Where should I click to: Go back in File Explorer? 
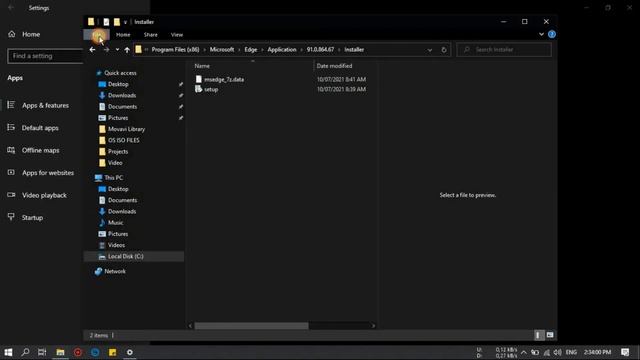92,50
